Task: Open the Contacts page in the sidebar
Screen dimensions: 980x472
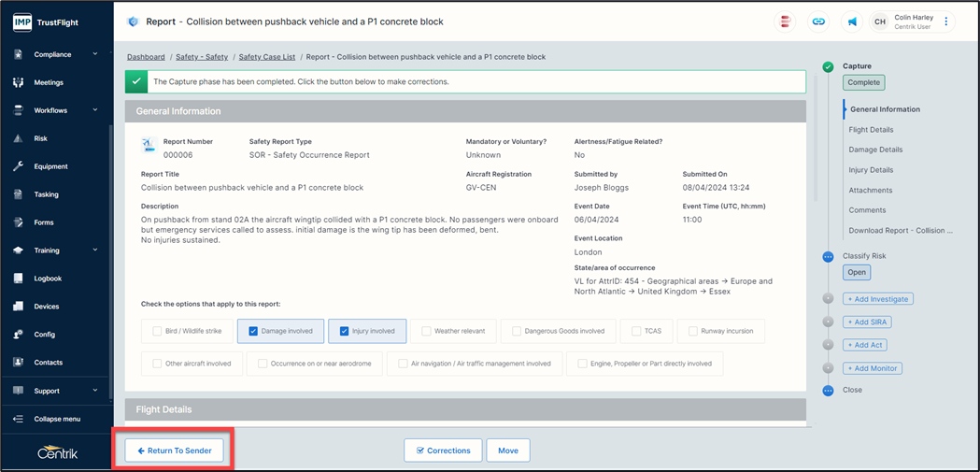Action: pyautogui.click(x=49, y=363)
